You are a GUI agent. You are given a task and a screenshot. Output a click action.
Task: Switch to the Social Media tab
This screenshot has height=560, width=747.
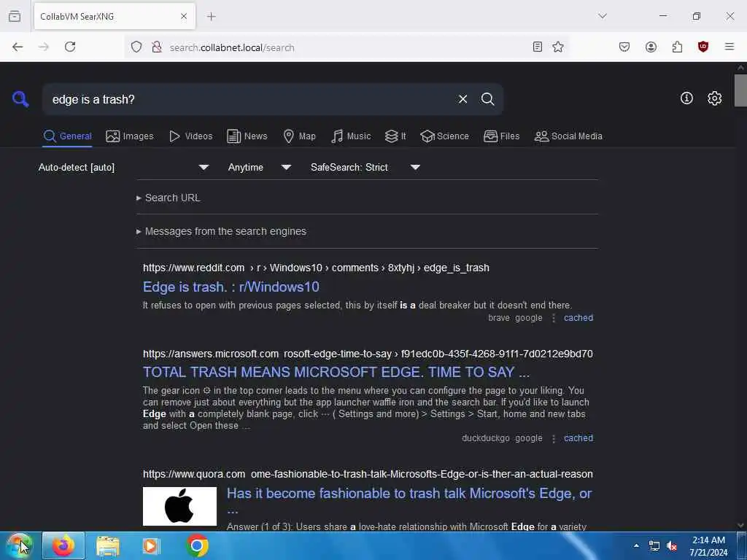(x=568, y=136)
